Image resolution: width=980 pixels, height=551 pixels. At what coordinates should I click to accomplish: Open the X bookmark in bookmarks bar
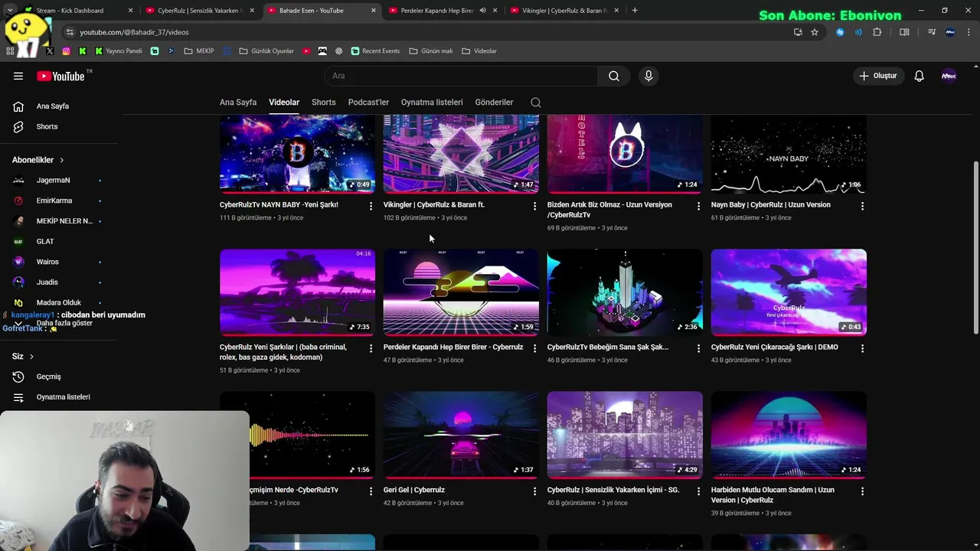coord(50,51)
